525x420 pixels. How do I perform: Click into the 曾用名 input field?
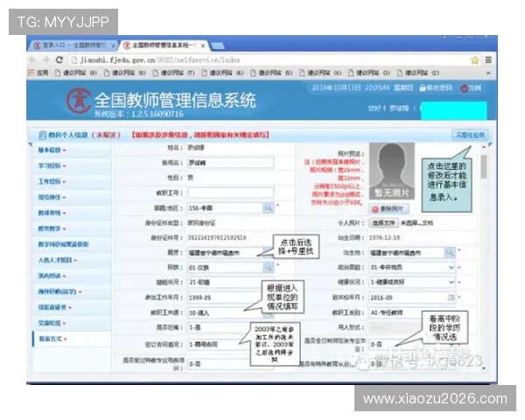point(230,163)
